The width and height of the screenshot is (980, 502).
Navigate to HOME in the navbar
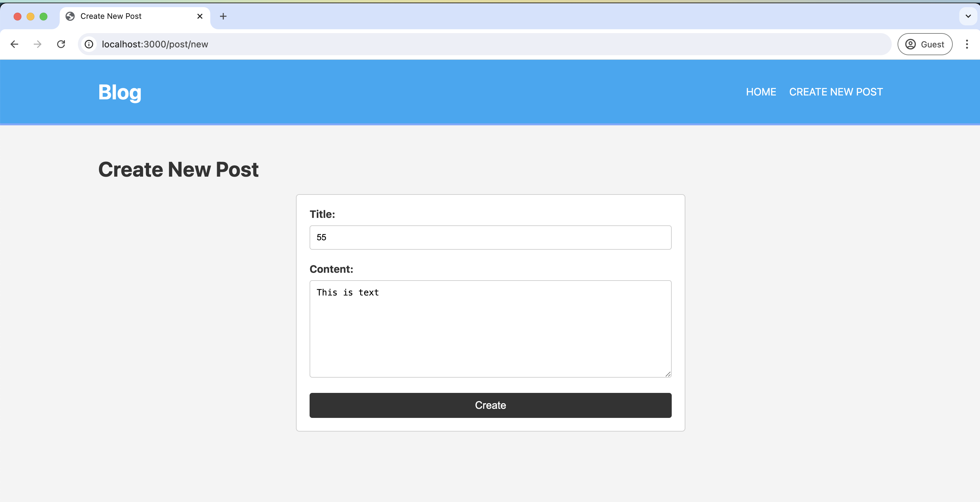click(761, 91)
